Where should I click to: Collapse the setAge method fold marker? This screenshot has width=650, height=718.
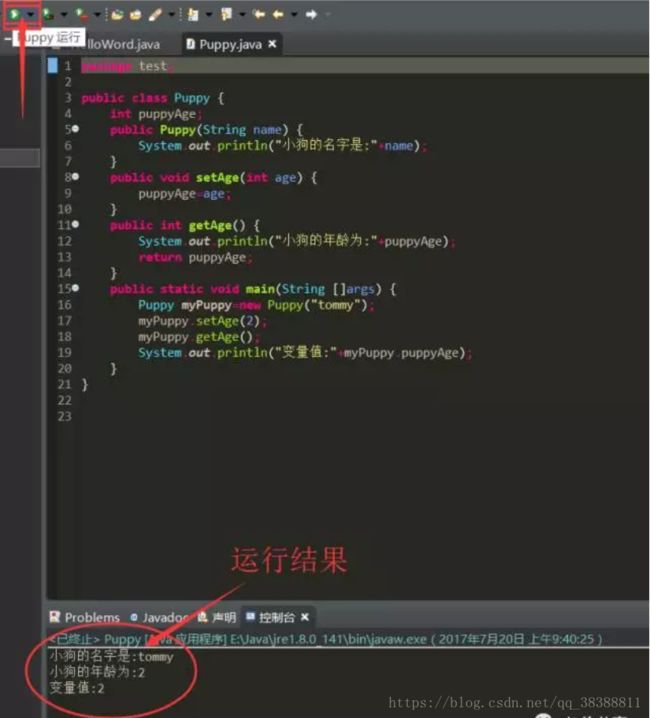(x=76, y=176)
